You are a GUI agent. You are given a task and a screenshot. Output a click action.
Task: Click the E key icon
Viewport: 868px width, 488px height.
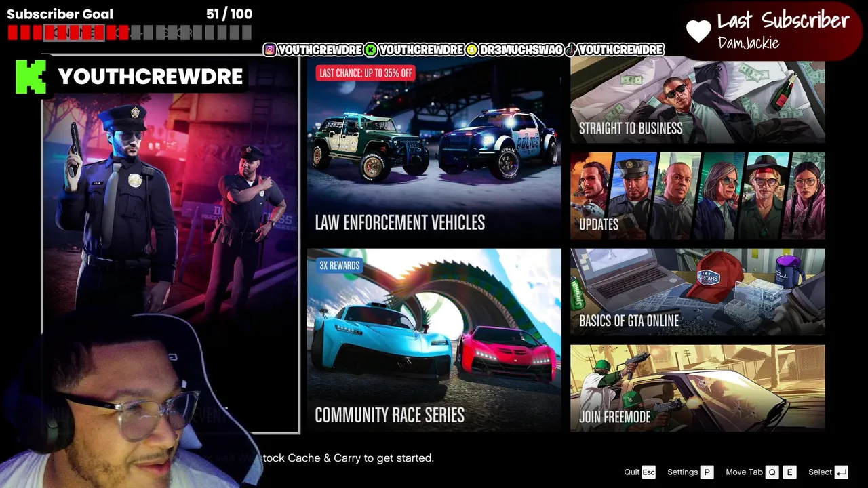click(x=789, y=472)
